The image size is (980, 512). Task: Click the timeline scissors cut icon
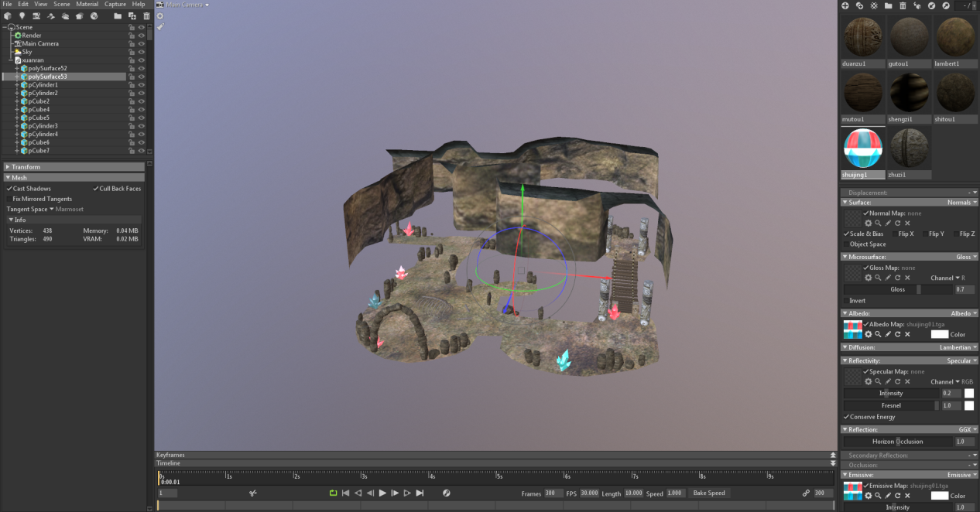(252, 493)
